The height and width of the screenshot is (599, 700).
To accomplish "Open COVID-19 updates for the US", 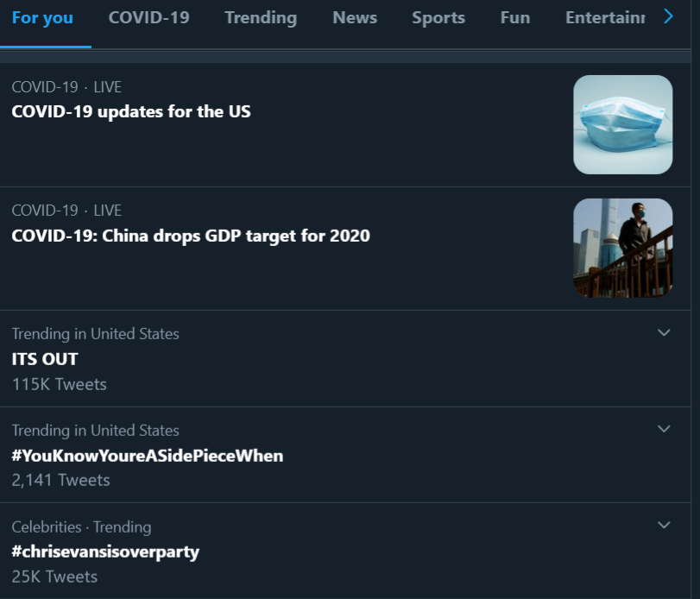I will click(x=131, y=111).
